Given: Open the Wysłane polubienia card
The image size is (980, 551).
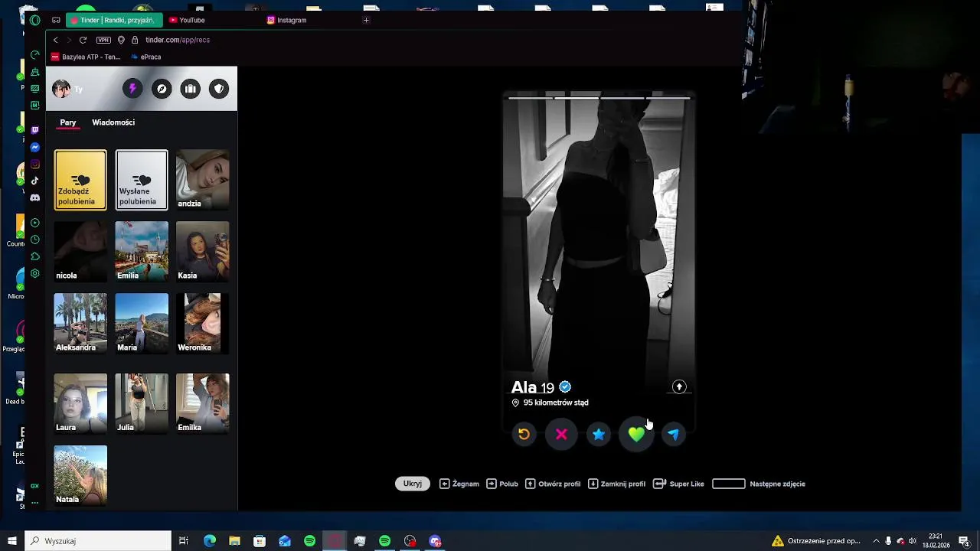Looking at the screenshot, I should tap(142, 180).
